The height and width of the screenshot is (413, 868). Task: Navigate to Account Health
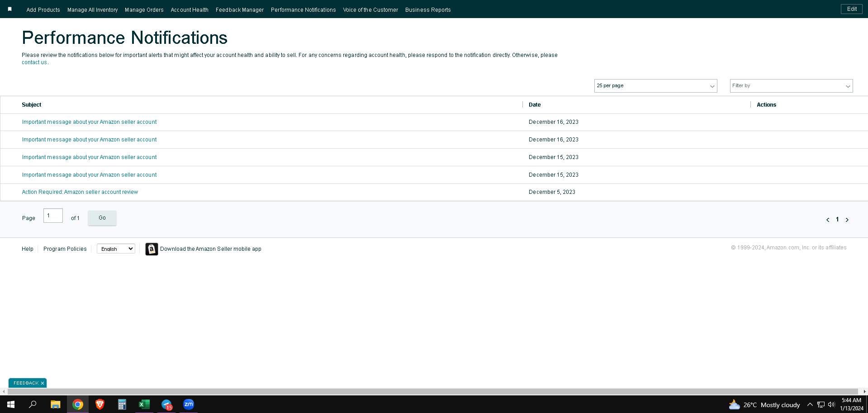click(x=190, y=9)
